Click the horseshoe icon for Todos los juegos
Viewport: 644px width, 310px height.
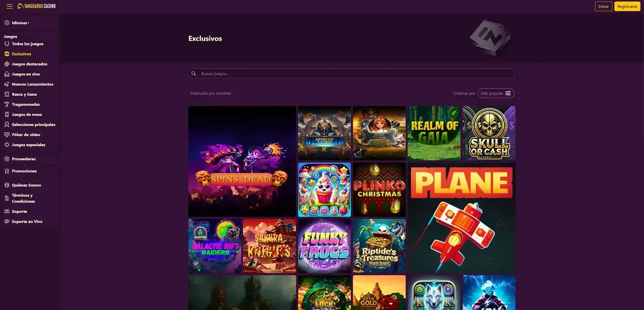7,44
